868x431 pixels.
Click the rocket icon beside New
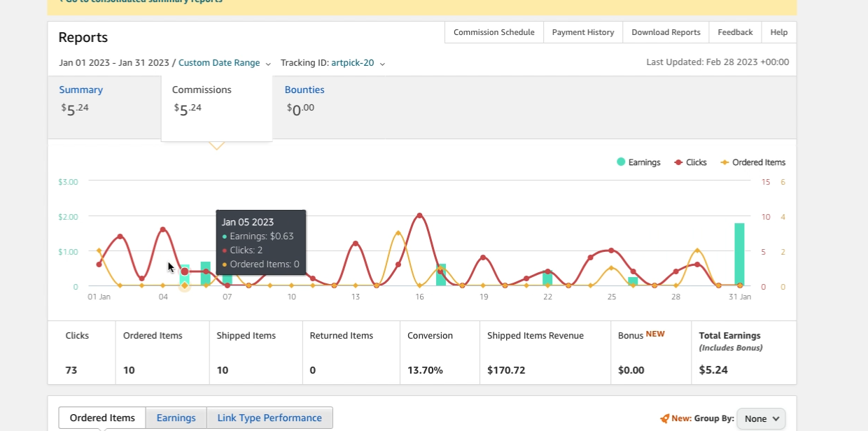[x=664, y=418]
